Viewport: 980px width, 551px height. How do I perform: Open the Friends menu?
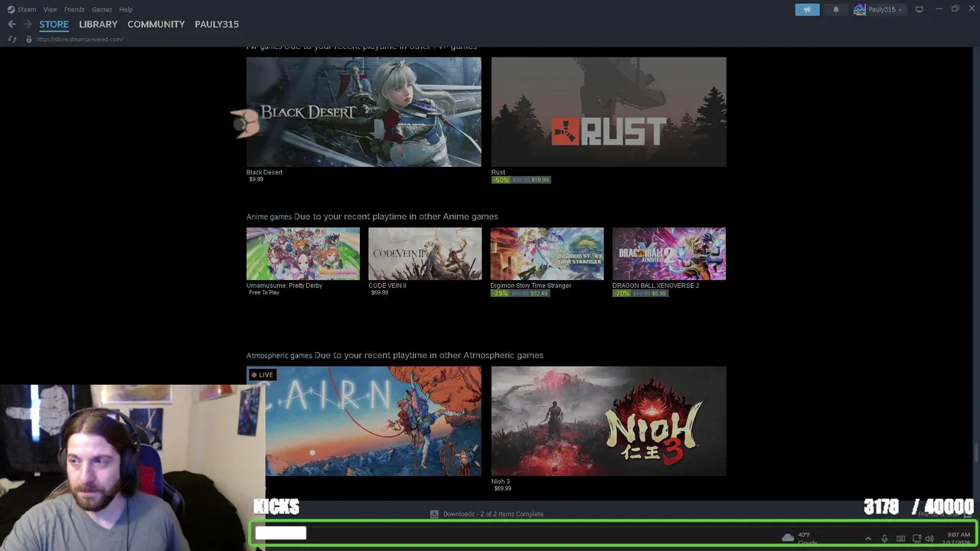click(74, 9)
